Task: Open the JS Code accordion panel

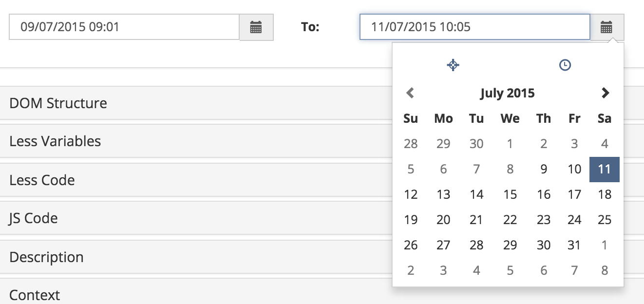Action: coord(33,218)
